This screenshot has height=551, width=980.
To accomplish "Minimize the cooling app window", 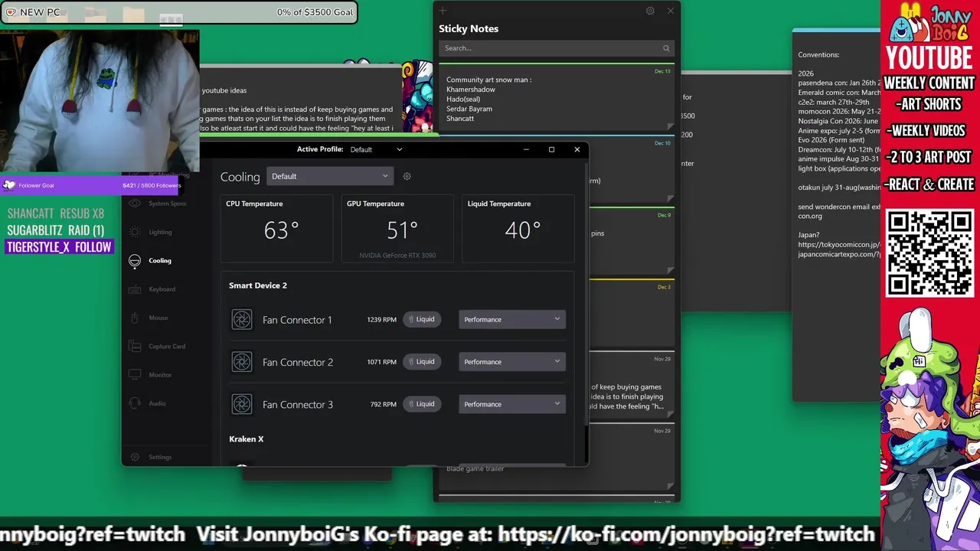I will (526, 149).
